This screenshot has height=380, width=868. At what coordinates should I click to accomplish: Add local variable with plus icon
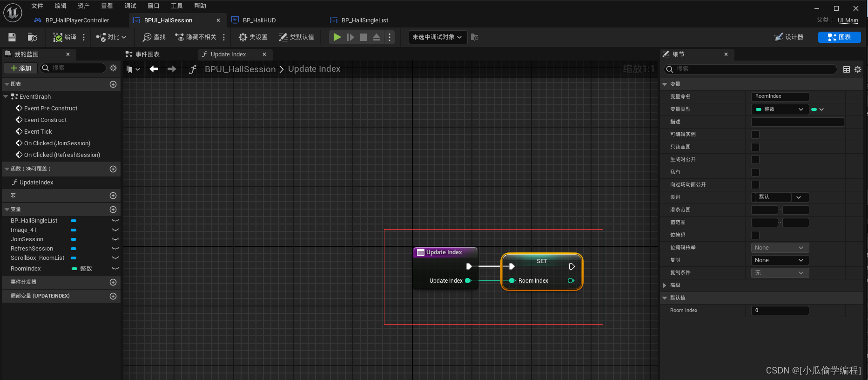tap(113, 296)
